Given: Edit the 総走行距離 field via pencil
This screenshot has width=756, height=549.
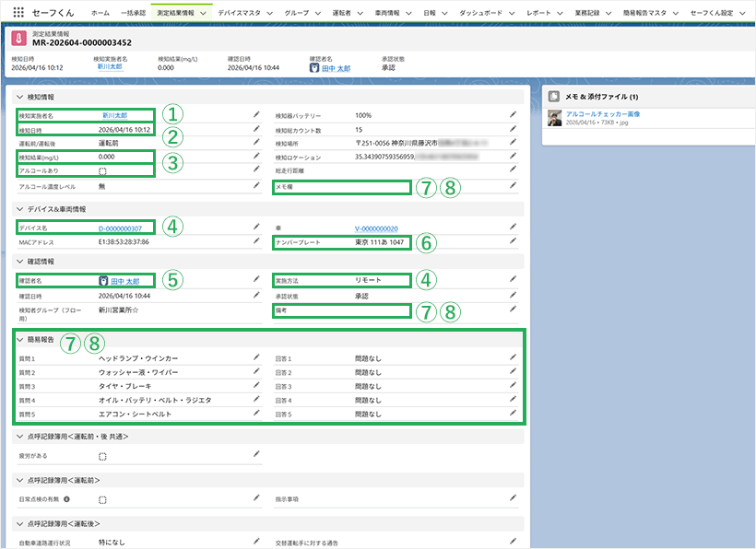Looking at the screenshot, I should (513, 169).
